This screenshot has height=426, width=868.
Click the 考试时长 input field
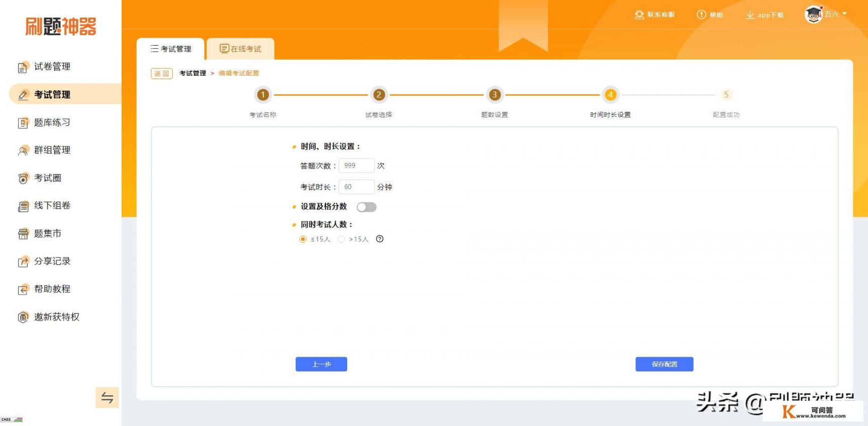tap(357, 187)
